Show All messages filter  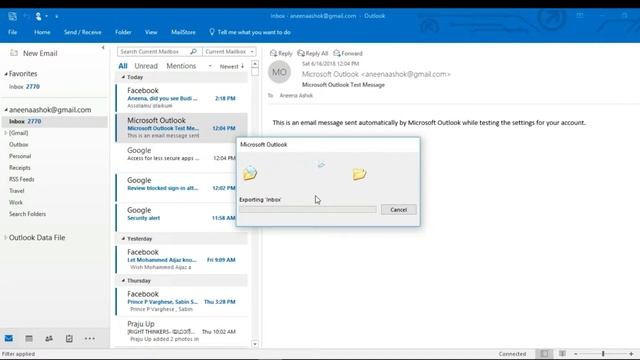point(123,66)
